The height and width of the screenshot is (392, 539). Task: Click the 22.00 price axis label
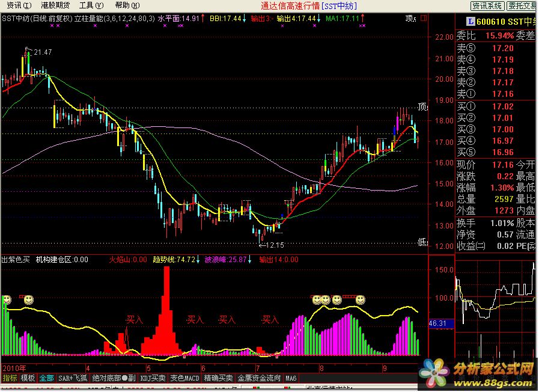444,37
